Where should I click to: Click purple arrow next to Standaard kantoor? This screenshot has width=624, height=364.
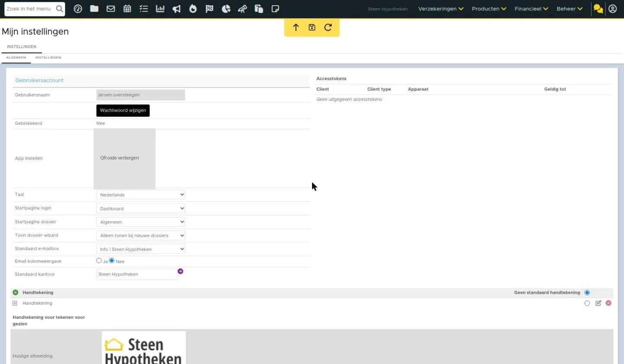pos(180,271)
